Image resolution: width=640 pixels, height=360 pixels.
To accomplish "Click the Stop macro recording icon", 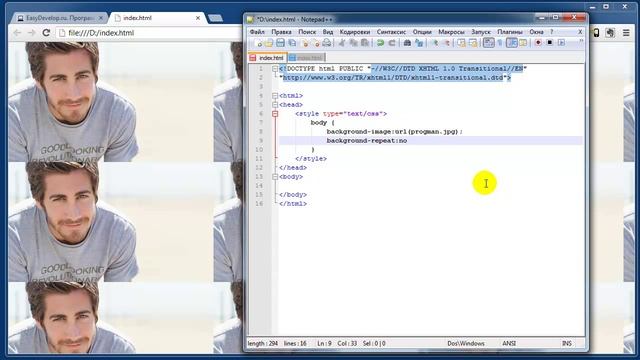I will coord(550,43).
